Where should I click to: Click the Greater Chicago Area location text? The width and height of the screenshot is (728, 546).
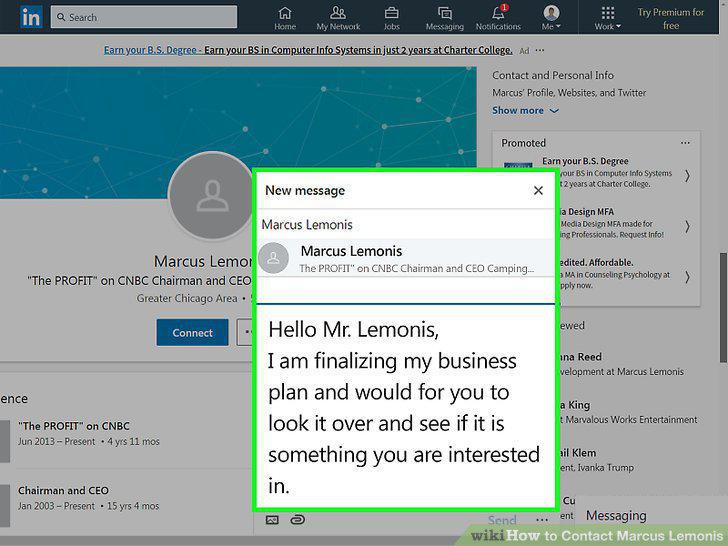(x=187, y=299)
